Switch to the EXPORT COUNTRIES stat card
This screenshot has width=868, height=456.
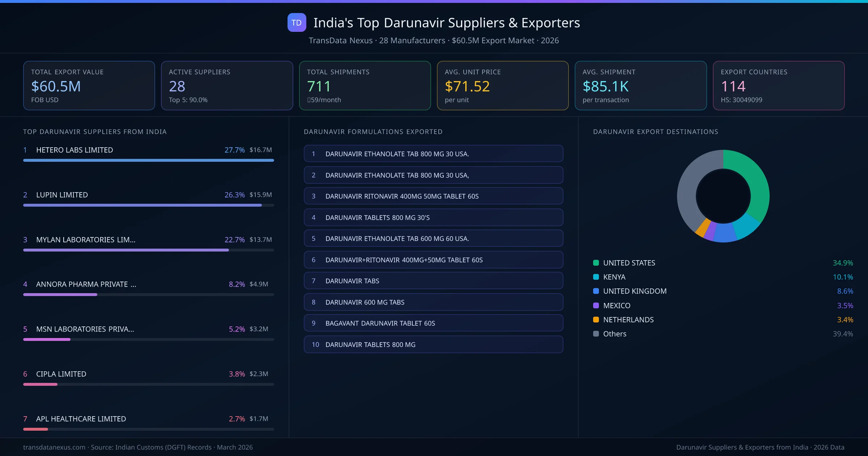pos(779,85)
